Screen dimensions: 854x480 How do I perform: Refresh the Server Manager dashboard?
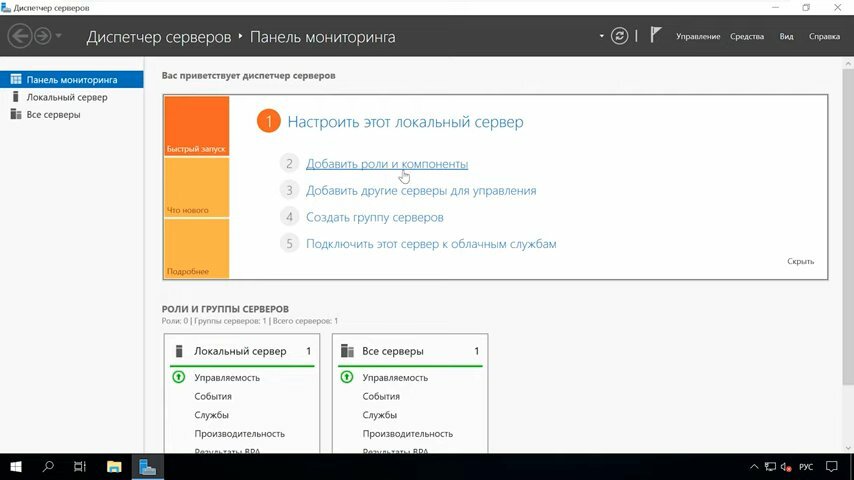point(619,36)
